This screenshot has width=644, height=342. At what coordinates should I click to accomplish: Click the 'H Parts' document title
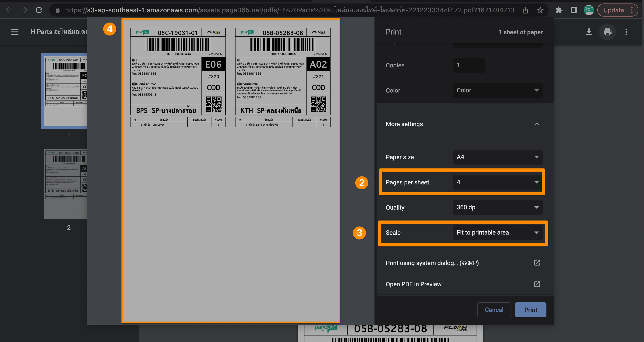[x=59, y=32]
